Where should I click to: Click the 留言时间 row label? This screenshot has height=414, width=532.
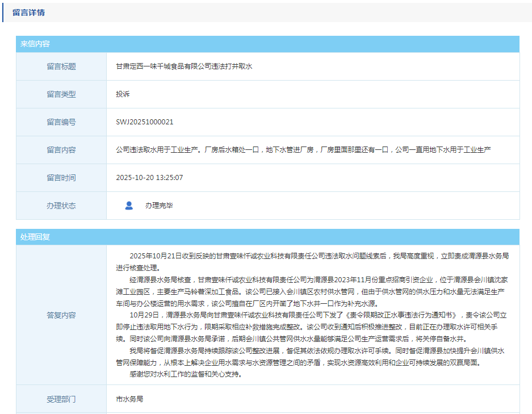click(61, 178)
